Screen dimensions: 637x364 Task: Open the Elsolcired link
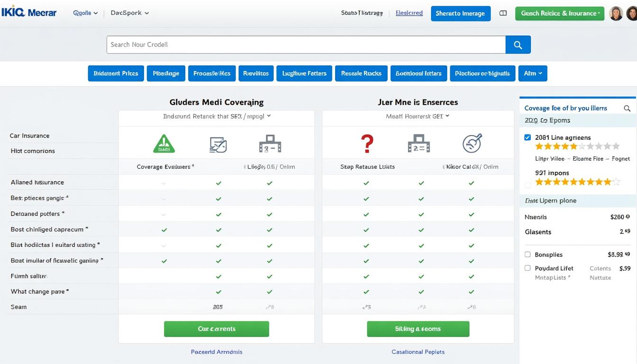(x=409, y=13)
